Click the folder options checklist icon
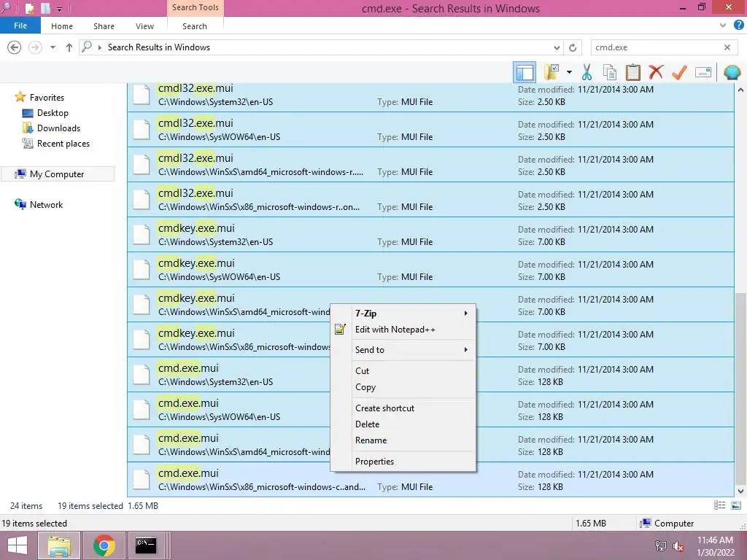 551,72
